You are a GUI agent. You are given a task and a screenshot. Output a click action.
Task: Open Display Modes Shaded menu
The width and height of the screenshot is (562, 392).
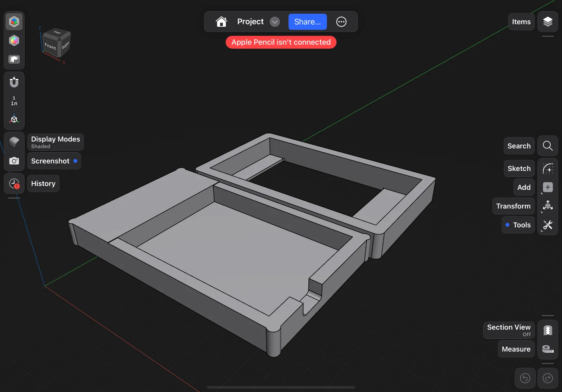point(14,142)
